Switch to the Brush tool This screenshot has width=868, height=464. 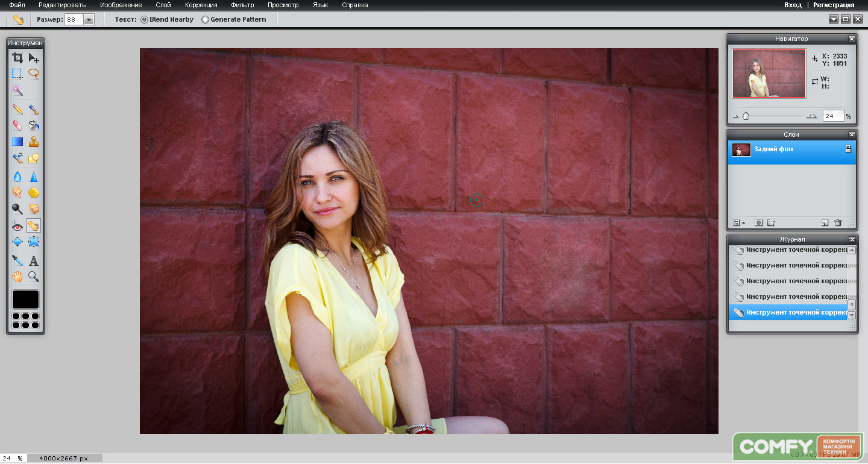point(34,109)
